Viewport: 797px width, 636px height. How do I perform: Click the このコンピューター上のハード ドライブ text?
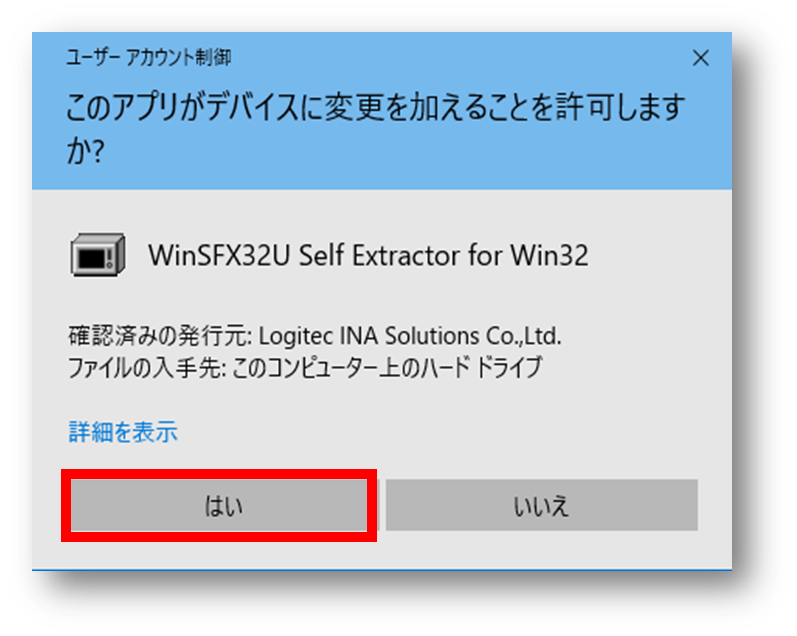tap(387, 368)
